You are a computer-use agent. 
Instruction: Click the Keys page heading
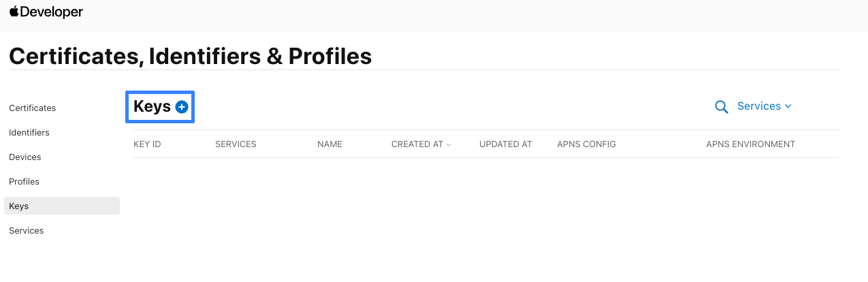pos(152,107)
